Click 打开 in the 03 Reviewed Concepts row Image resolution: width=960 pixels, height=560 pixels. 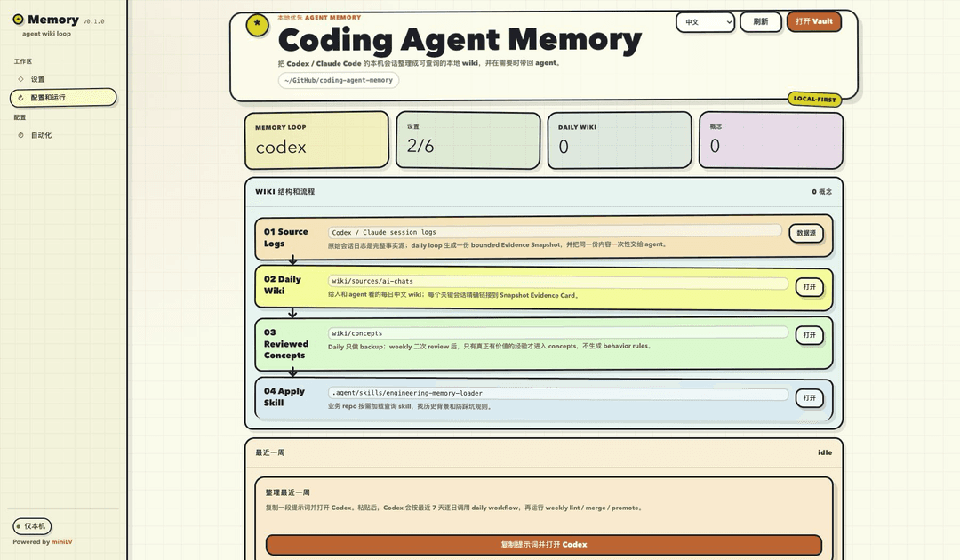pos(810,335)
